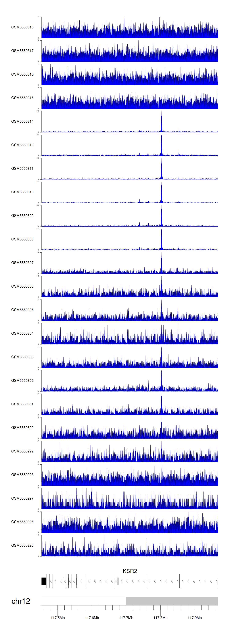Click the y-axis maximum 84 on GSM5550310

pyautogui.click(x=38, y=182)
